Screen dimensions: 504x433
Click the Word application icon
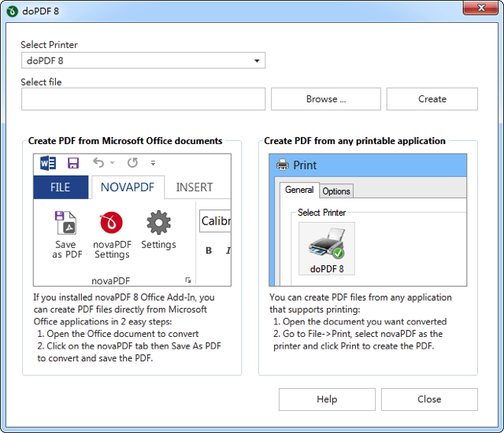[48, 163]
